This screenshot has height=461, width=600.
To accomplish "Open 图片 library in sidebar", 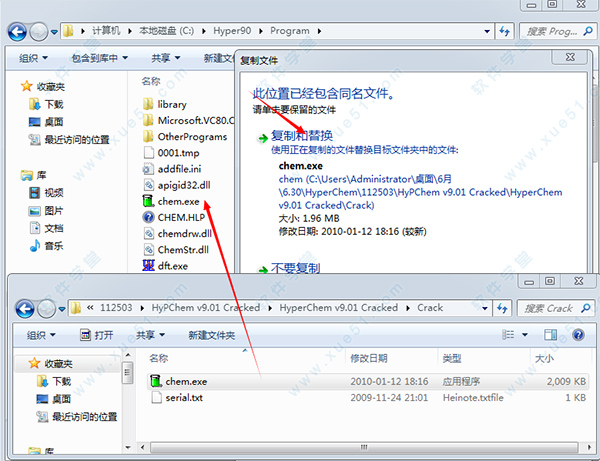I will (46, 210).
